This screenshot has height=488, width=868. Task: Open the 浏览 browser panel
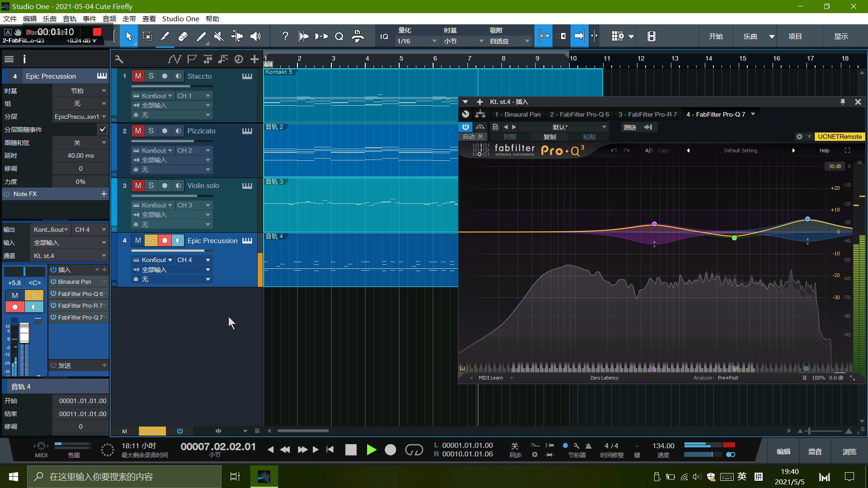click(x=849, y=451)
